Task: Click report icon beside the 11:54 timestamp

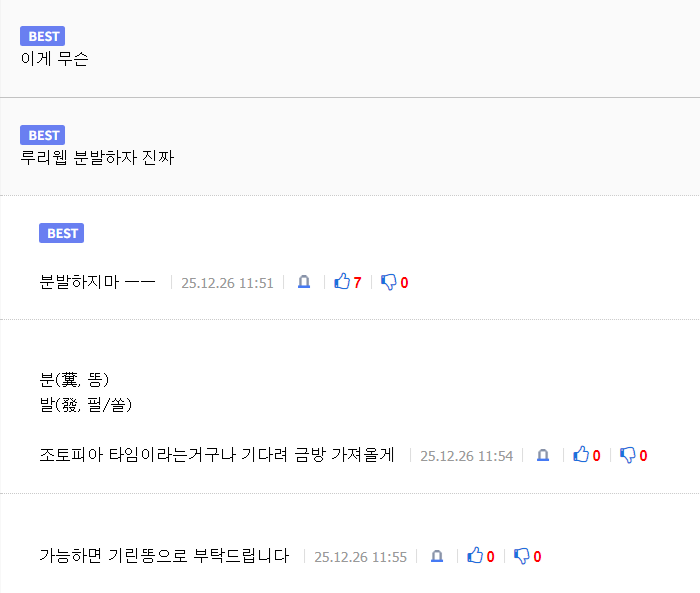Action: [543, 455]
